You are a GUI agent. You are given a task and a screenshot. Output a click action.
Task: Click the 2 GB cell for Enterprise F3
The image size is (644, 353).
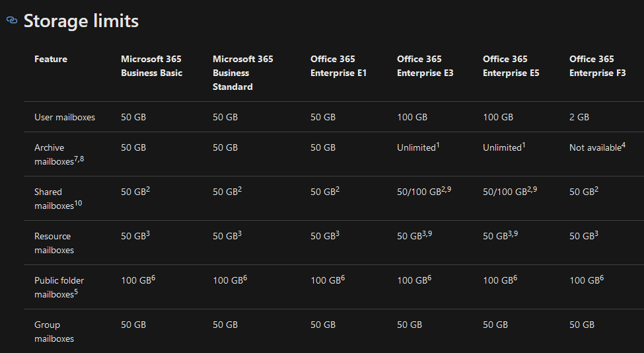pos(579,117)
